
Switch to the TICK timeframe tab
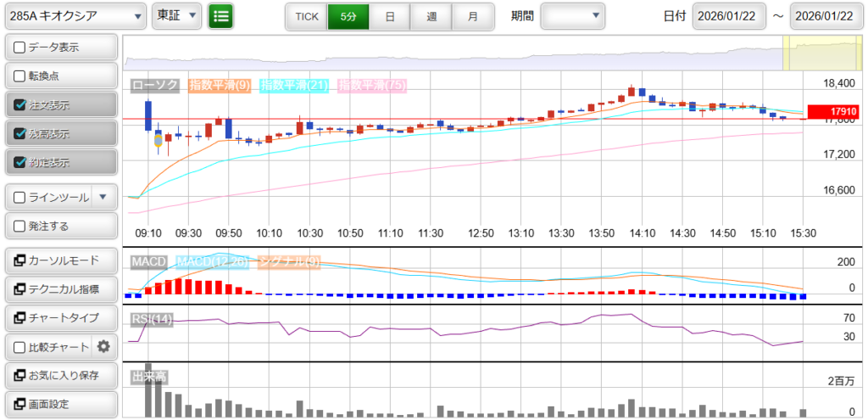click(306, 16)
